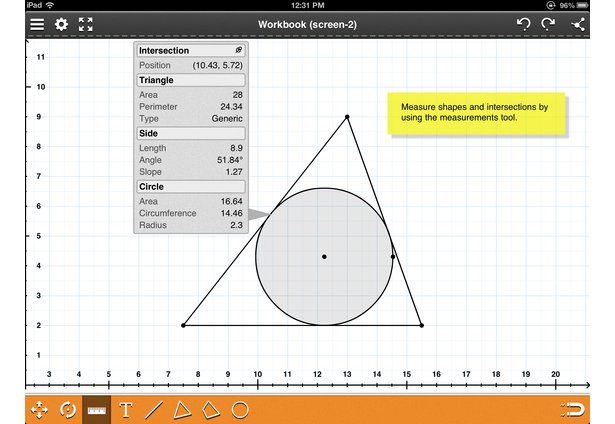Select the Text tool
Viewport: 615px width, 424px height.
click(x=126, y=410)
